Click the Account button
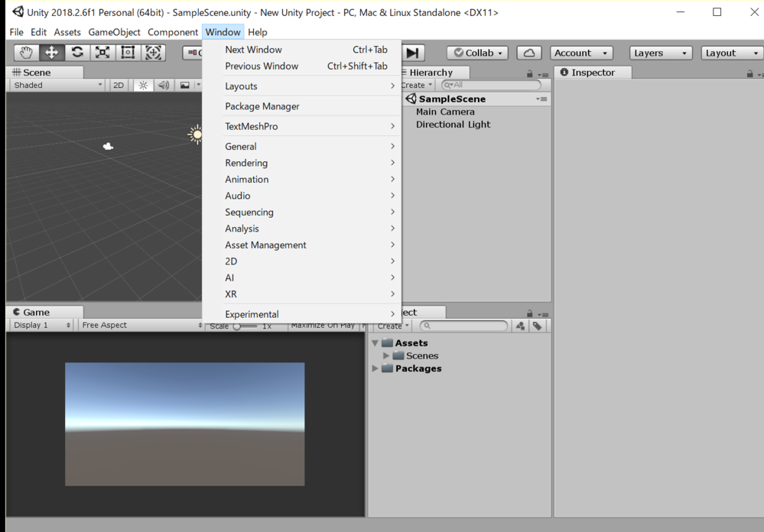 pos(580,52)
